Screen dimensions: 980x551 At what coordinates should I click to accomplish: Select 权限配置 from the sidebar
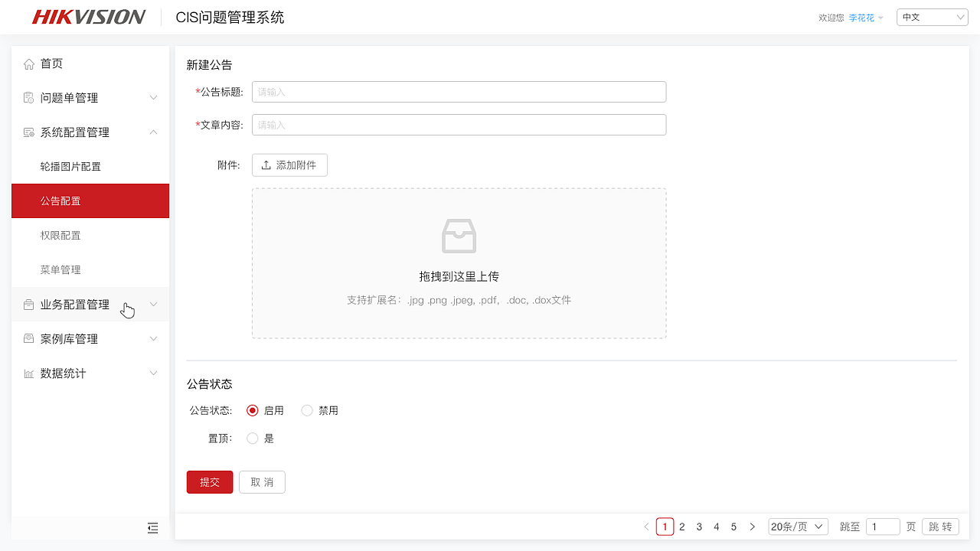[63, 235]
